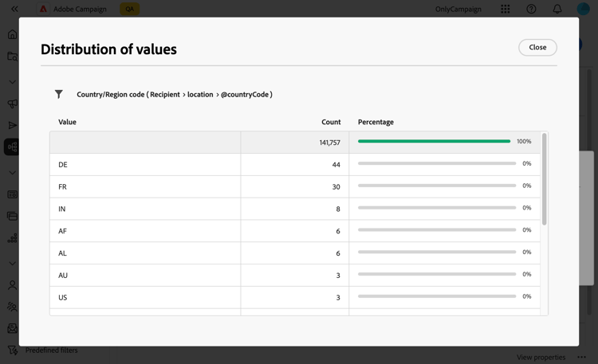
Task: Click the filter funnel icon in the dialog
Action: click(59, 94)
